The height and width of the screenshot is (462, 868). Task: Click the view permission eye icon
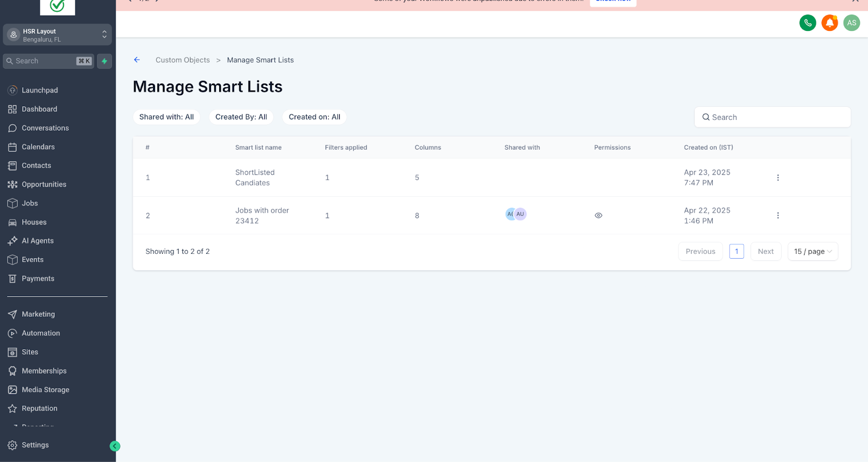[598, 215]
